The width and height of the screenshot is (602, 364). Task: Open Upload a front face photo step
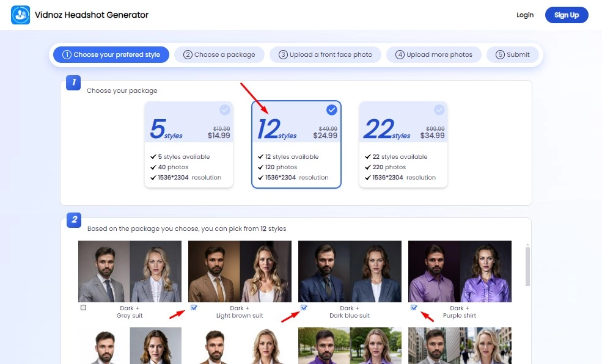click(325, 54)
